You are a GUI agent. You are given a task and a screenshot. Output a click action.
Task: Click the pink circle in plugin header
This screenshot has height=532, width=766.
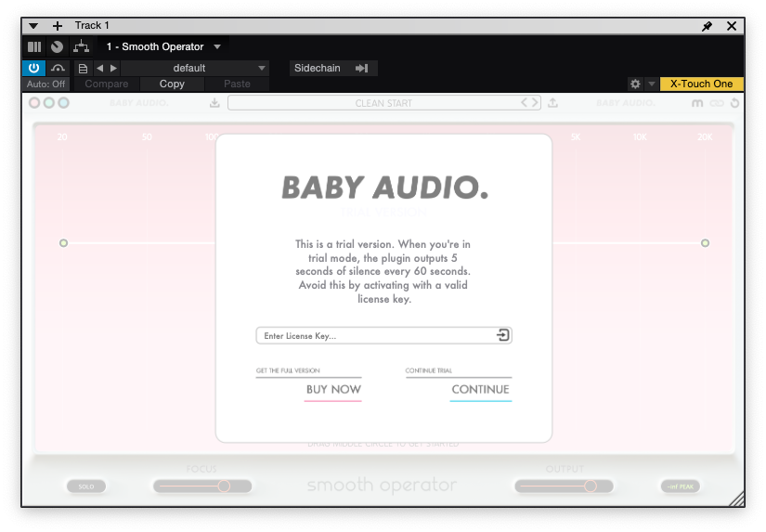pos(34,102)
